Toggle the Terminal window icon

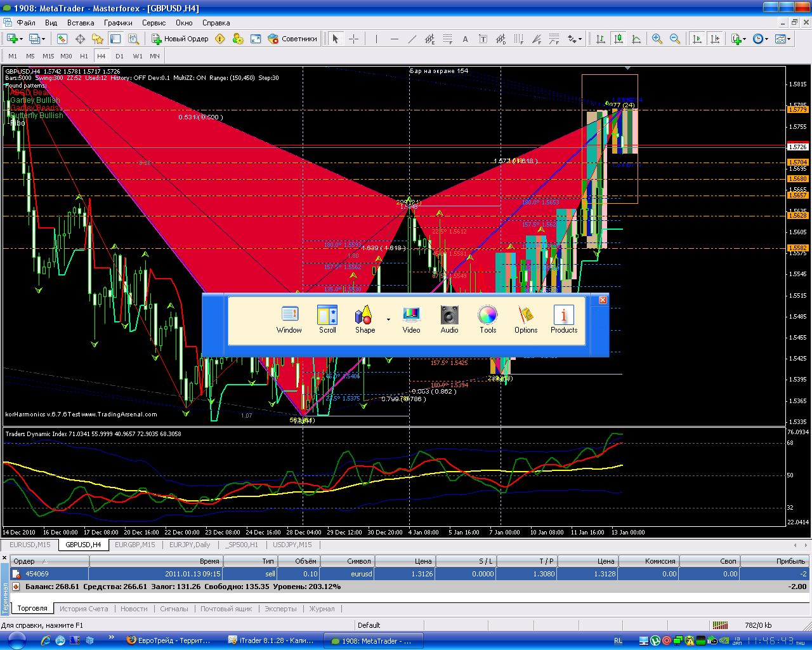point(115,39)
